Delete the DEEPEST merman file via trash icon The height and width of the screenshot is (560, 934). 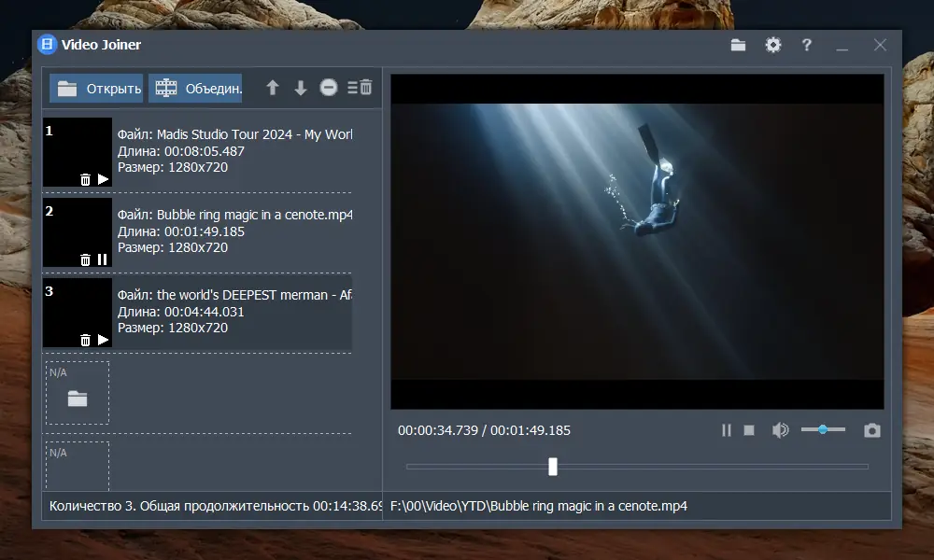point(85,341)
